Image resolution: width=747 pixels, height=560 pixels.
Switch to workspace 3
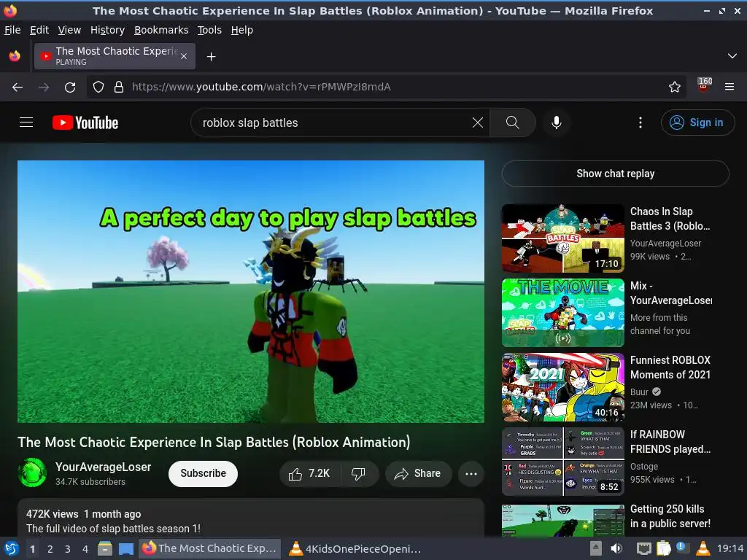point(68,549)
